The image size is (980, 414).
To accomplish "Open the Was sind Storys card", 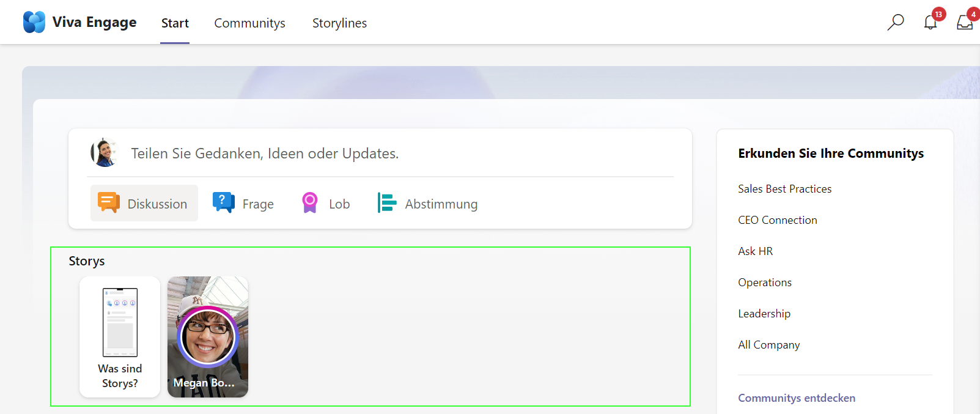I will [120, 336].
